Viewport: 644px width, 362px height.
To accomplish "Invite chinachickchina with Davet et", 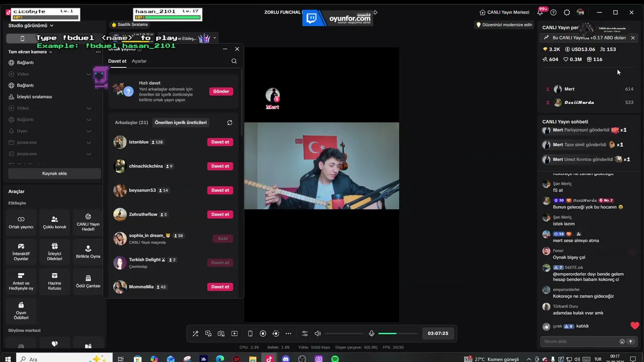I will pos(220,166).
